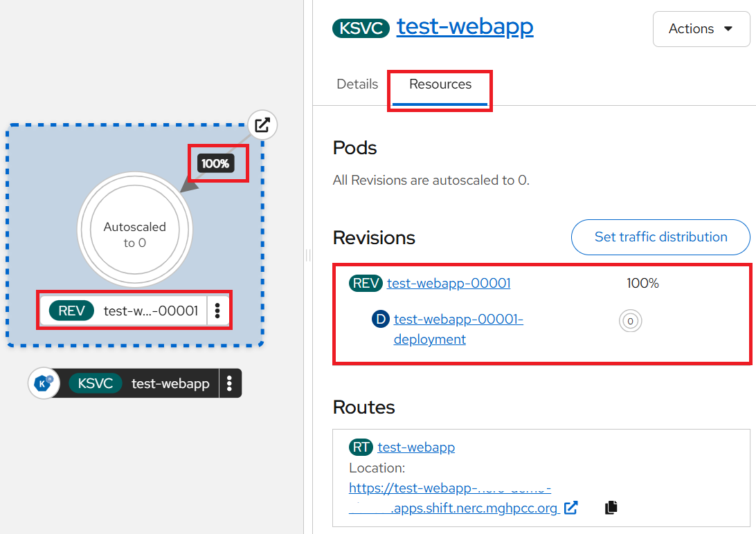Open the test-webapp-00001 revision link
Screen dimensions: 756x534
point(449,283)
